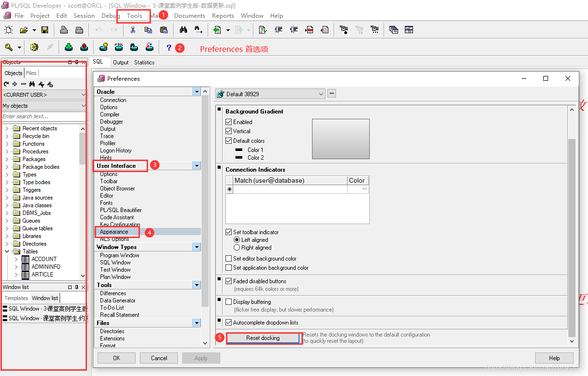Enable Set editor background color

[229, 259]
